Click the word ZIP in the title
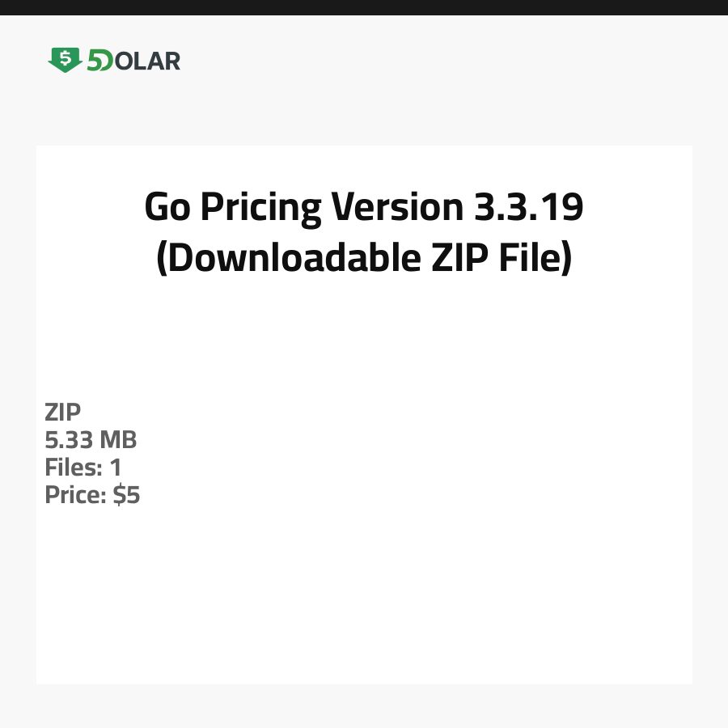728x728 pixels. [x=451, y=258]
